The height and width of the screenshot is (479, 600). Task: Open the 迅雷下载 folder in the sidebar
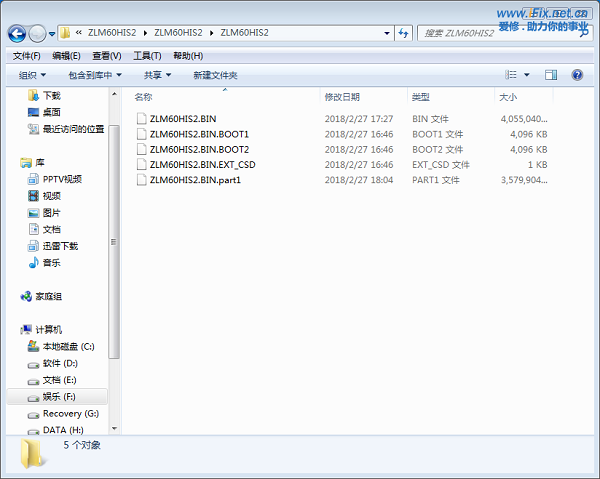pyautogui.click(x=59, y=246)
